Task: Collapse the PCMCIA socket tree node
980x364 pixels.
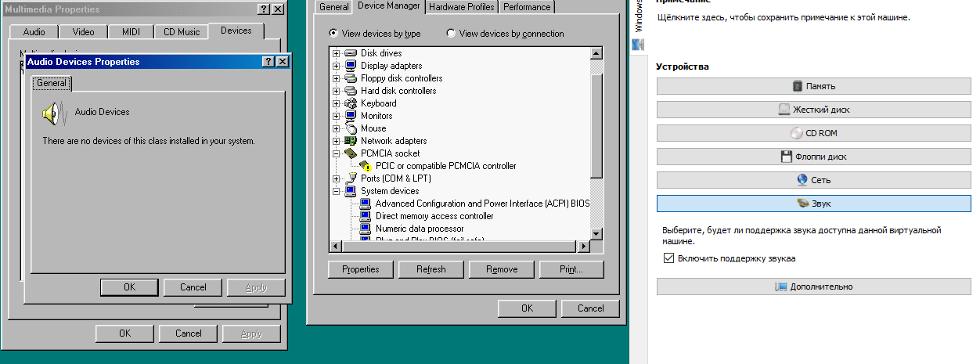Action: (337, 153)
